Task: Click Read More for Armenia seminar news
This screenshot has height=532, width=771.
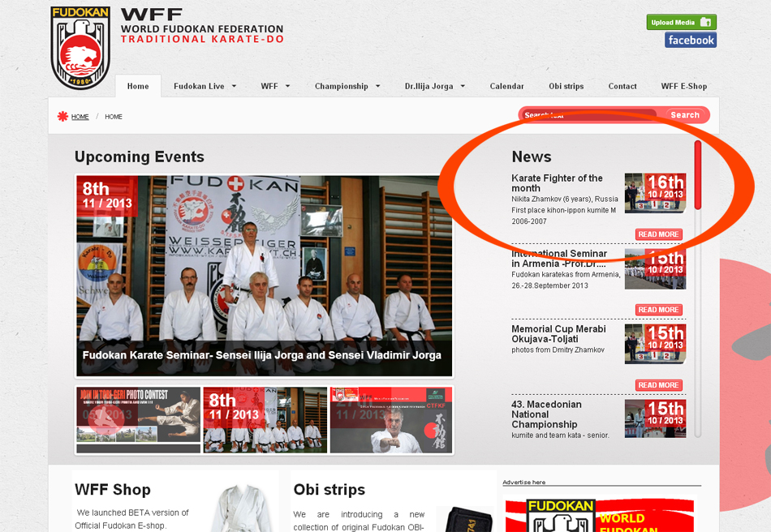Action: tap(658, 310)
